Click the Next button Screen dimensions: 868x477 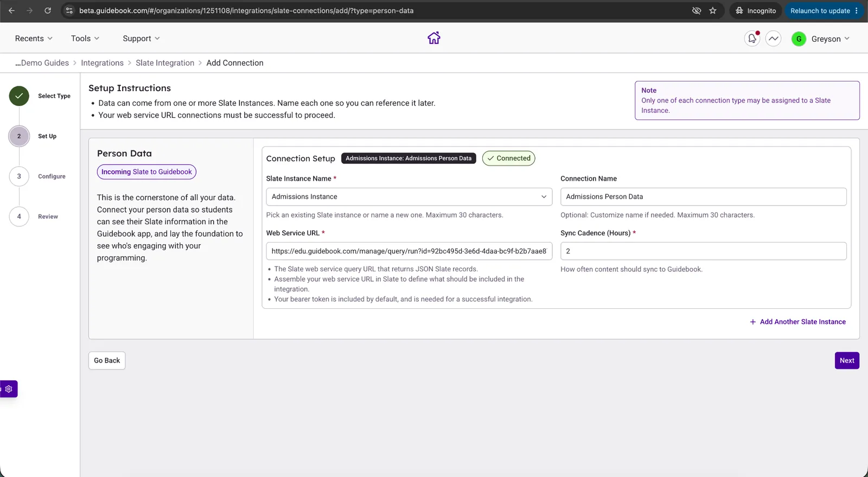(x=847, y=360)
